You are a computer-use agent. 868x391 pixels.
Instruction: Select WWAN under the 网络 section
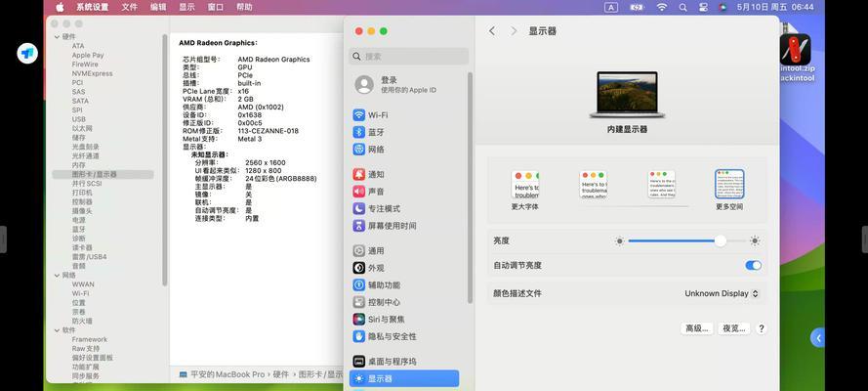pyautogui.click(x=83, y=284)
